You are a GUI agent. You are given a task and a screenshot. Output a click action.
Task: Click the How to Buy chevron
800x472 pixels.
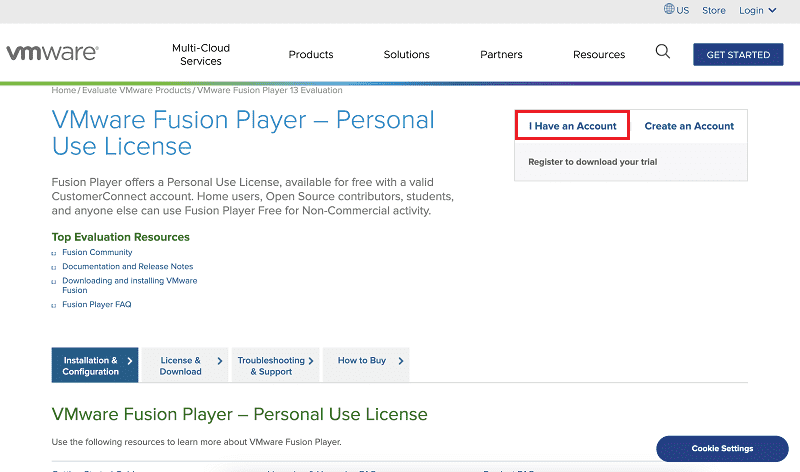[x=401, y=361]
